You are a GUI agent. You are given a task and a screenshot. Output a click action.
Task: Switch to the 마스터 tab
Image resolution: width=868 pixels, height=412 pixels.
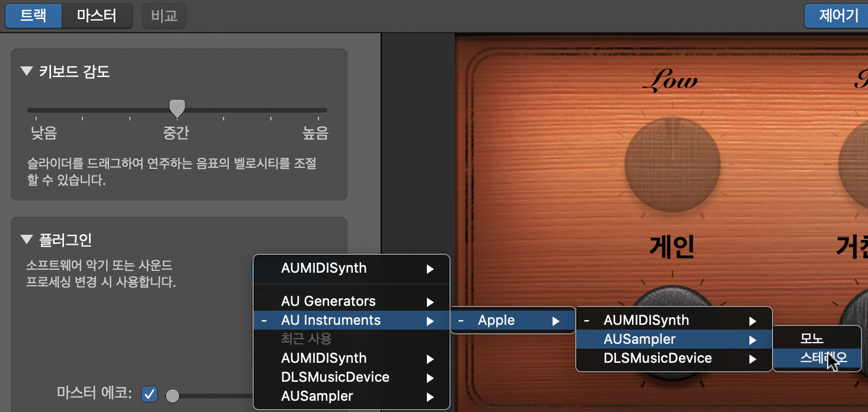[x=97, y=15]
